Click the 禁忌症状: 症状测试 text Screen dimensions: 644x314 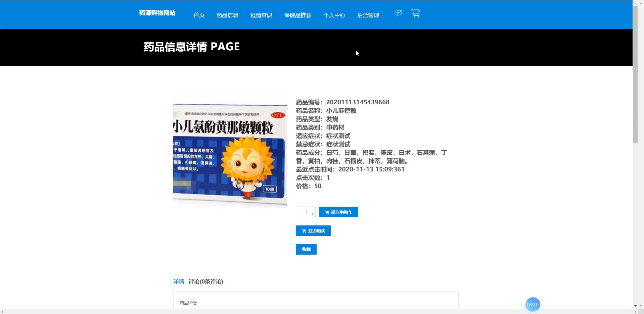323,144
